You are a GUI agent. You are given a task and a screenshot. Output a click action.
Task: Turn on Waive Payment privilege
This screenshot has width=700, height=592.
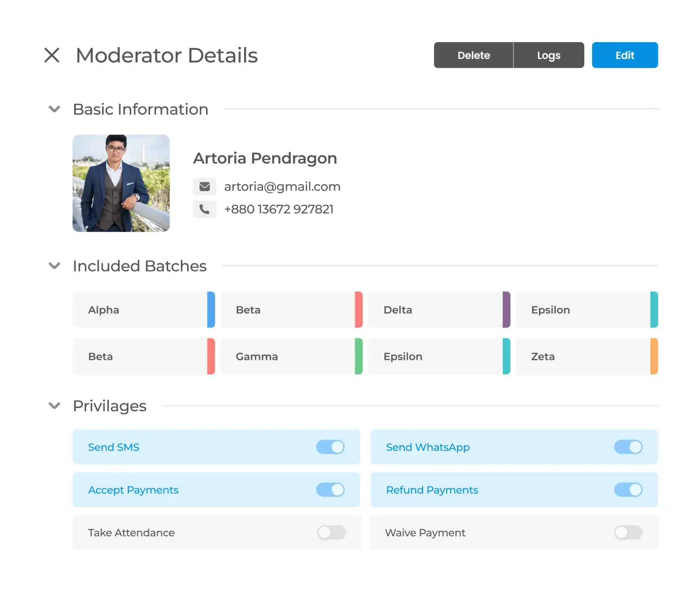tap(628, 532)
